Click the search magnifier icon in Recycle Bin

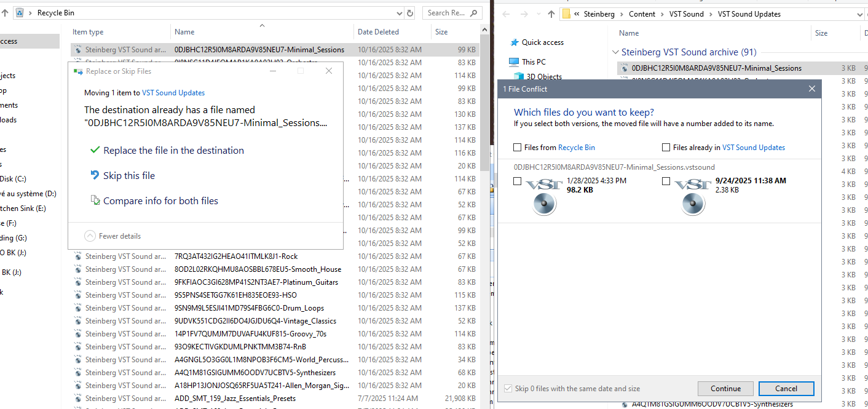(475, 13)
